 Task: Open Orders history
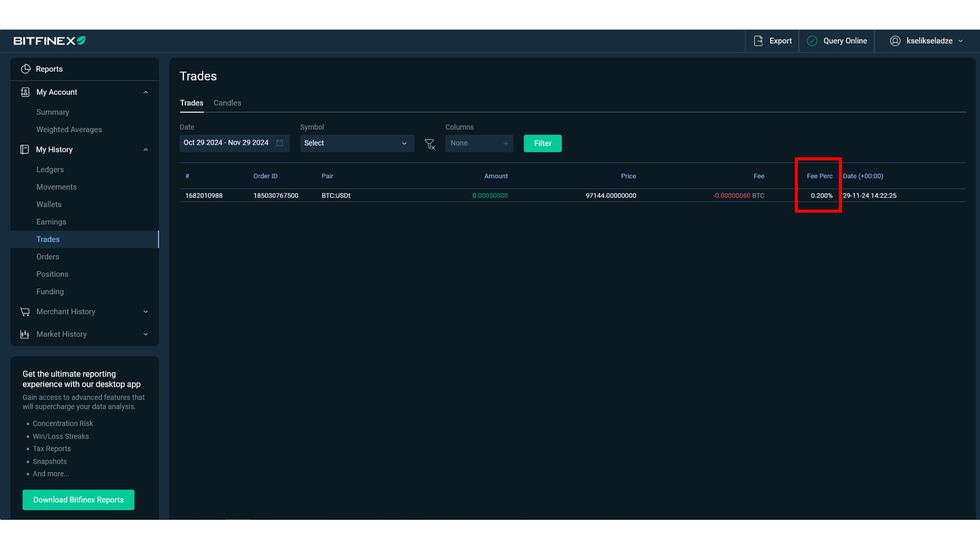[x=47, y=257]
